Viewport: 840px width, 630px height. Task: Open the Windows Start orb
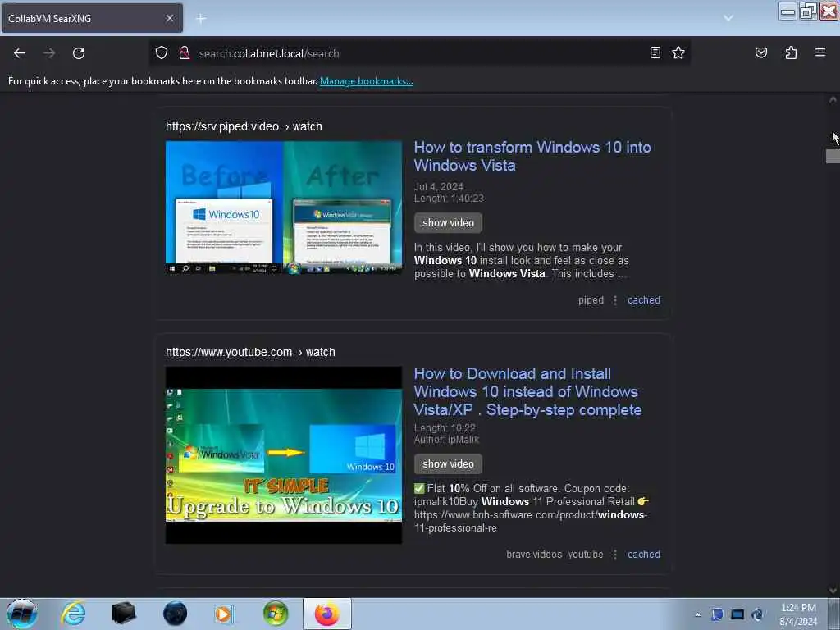pyautogui.click(x=22, y=614)
